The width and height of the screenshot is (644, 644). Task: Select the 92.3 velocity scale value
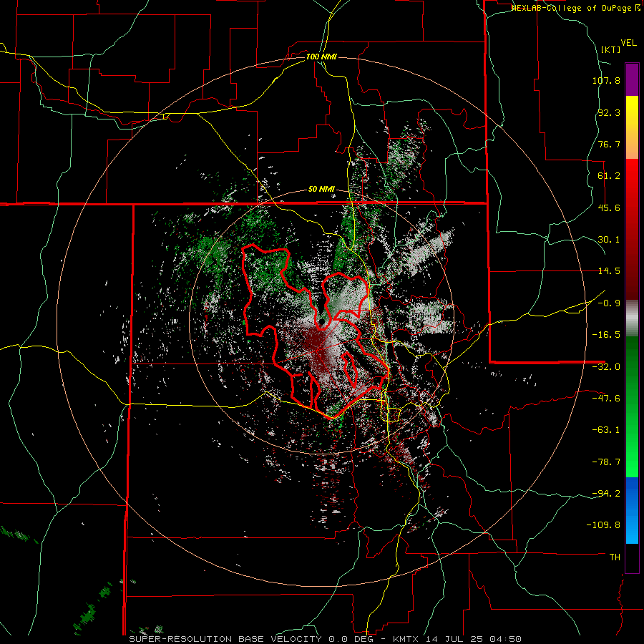[609, 112]
